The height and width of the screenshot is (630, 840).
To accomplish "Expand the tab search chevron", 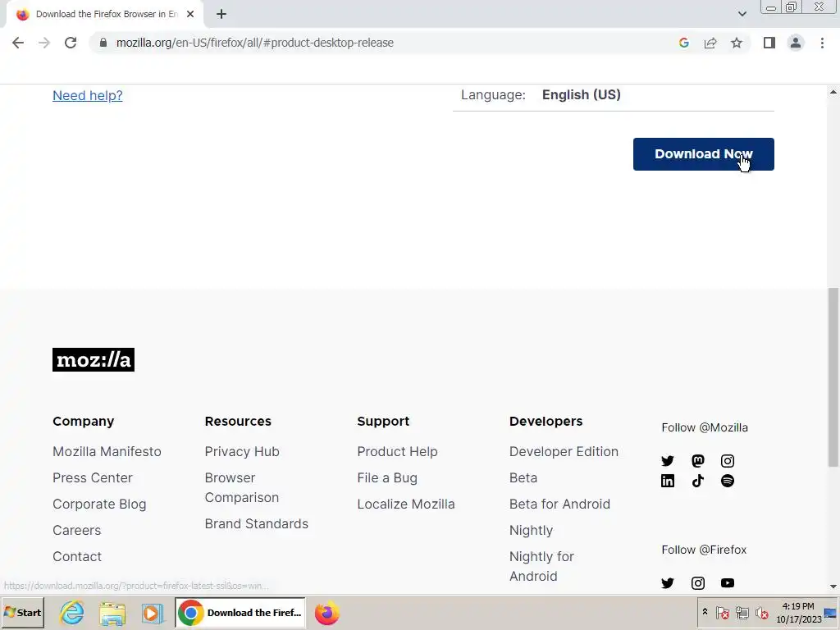I will (x=742, y=15).
